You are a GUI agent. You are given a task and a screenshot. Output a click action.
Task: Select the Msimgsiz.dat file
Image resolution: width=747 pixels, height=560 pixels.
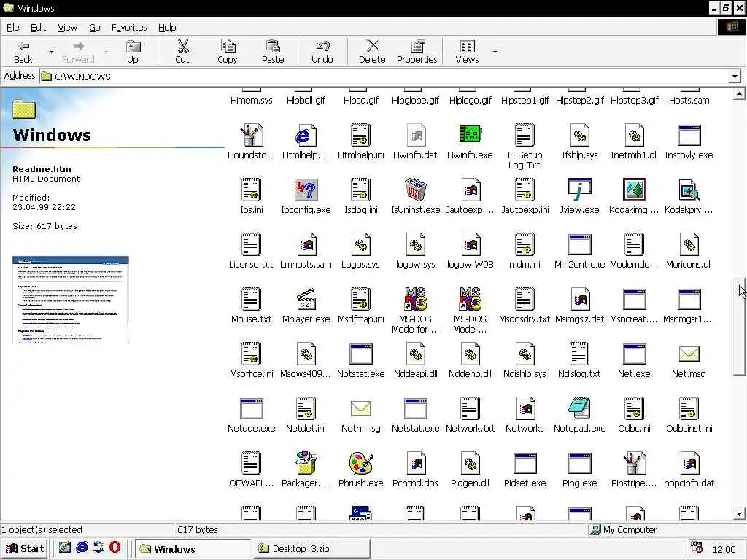[579, 299]
